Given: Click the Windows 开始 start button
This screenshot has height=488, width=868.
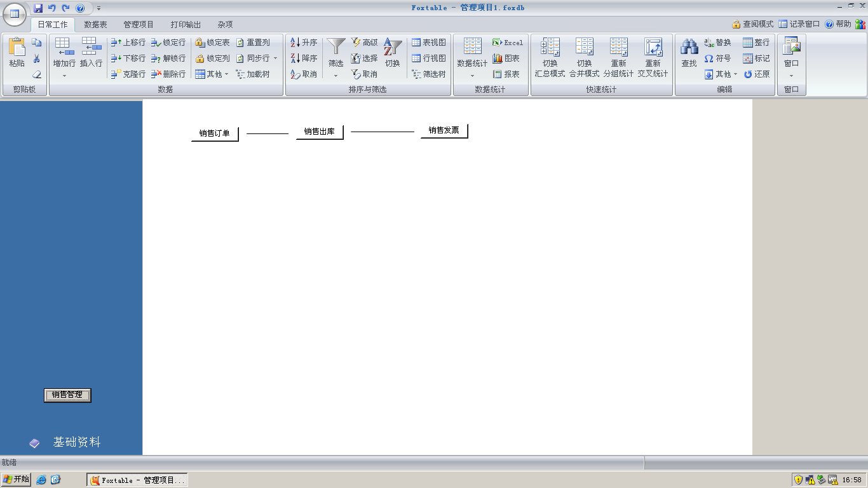Looking at the screenshot, I should 16,479.
